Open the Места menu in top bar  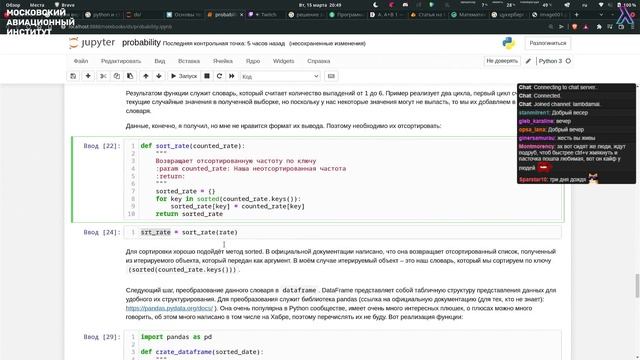(37, 5)
